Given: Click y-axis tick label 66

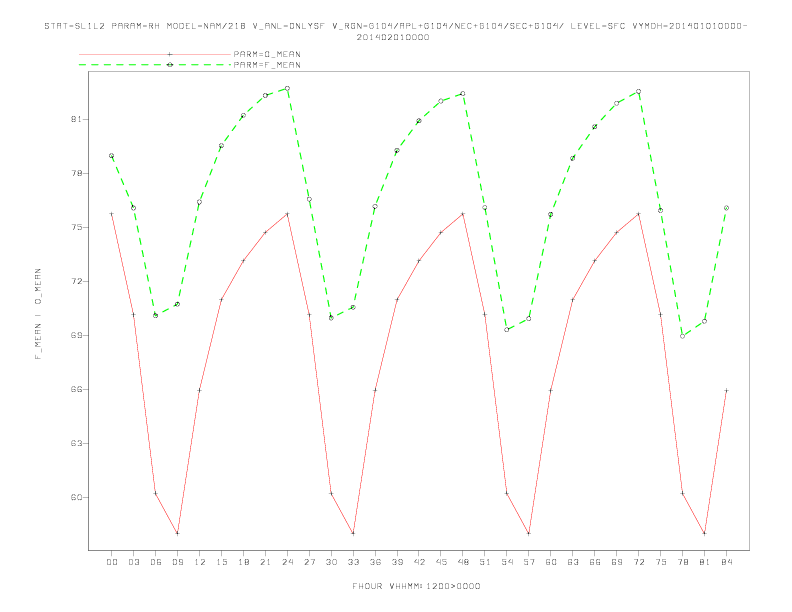Looking at the screenshot, I should [76, 389].
